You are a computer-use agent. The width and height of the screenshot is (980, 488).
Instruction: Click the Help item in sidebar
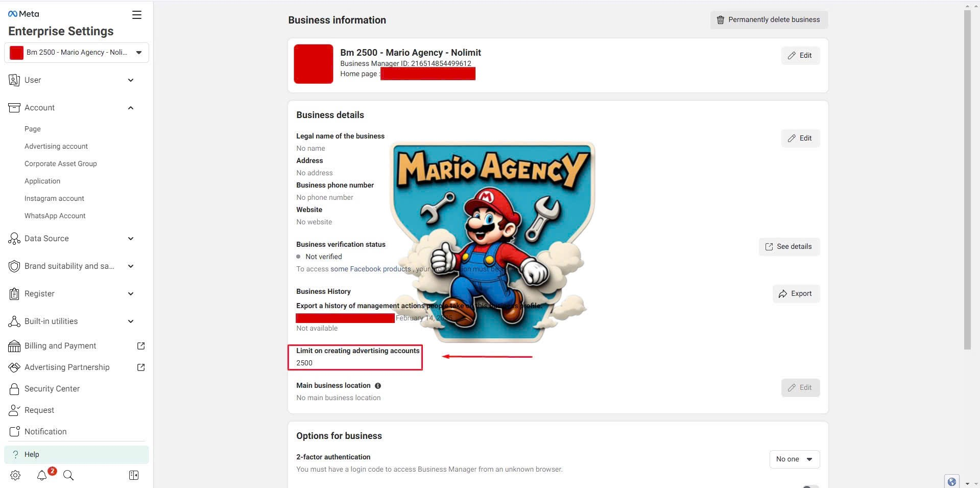click(77, 455)
